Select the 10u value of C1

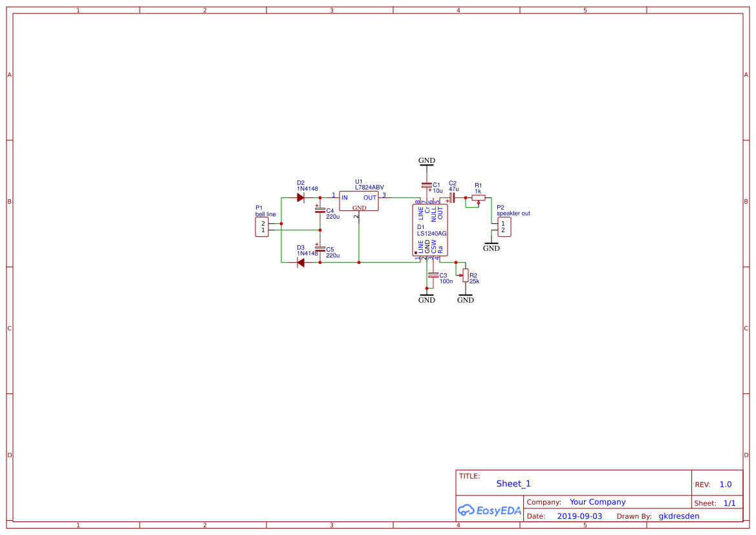point(437,191)
